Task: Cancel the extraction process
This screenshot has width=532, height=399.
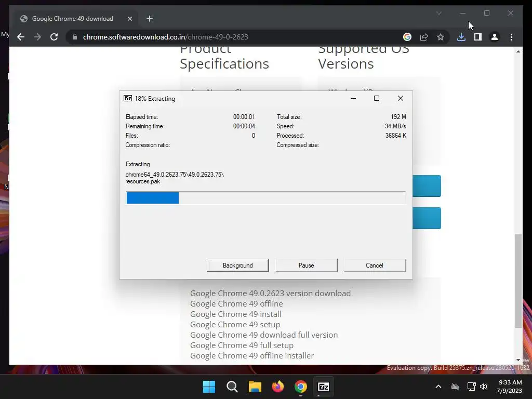Action: tap(375, 265)
